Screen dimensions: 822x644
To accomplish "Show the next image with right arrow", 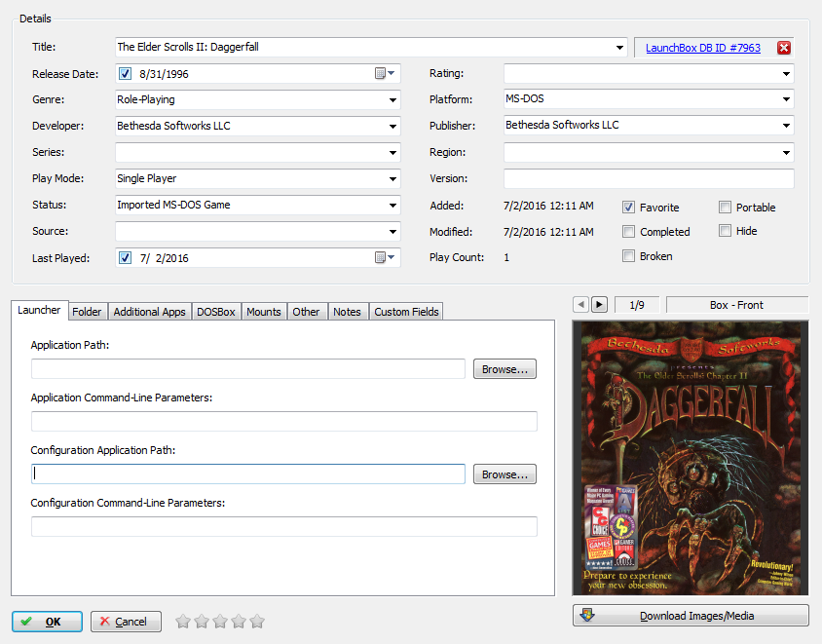I will coord(599,305).
